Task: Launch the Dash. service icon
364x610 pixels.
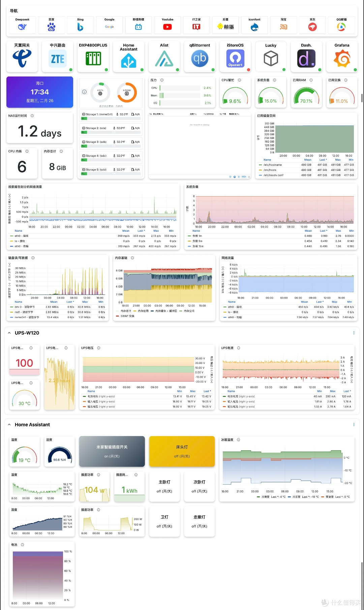Action: (306, 59)
